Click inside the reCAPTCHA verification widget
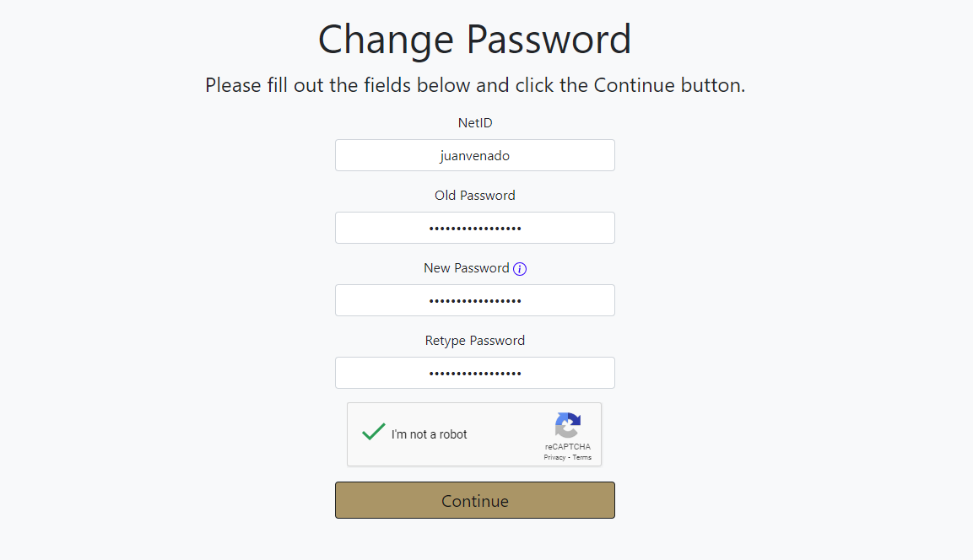 click(x=474, y=434)
